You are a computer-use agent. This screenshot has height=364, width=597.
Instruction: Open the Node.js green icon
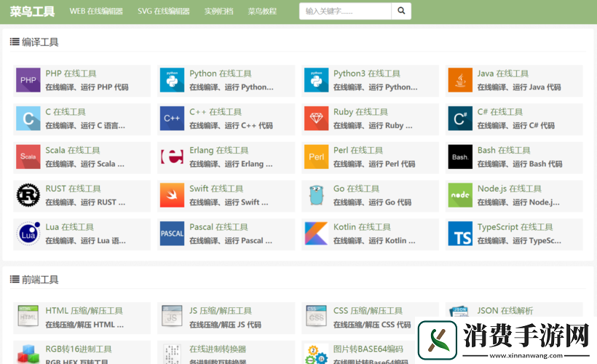point(460,195)
